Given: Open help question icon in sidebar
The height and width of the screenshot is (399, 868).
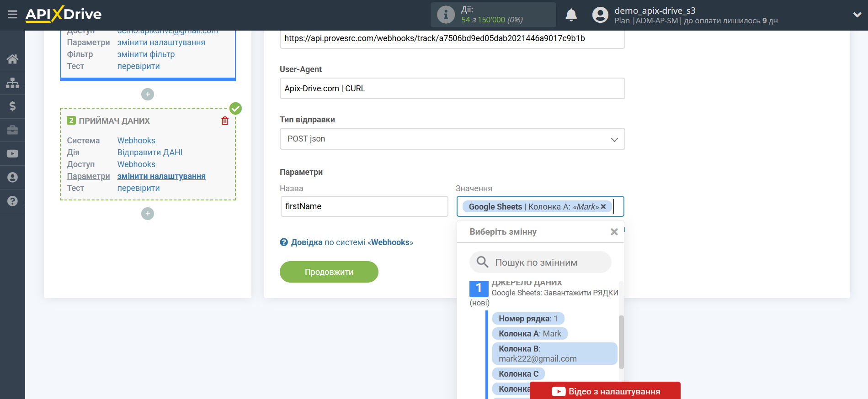Looking at the screenshot, I should [12, 201].
